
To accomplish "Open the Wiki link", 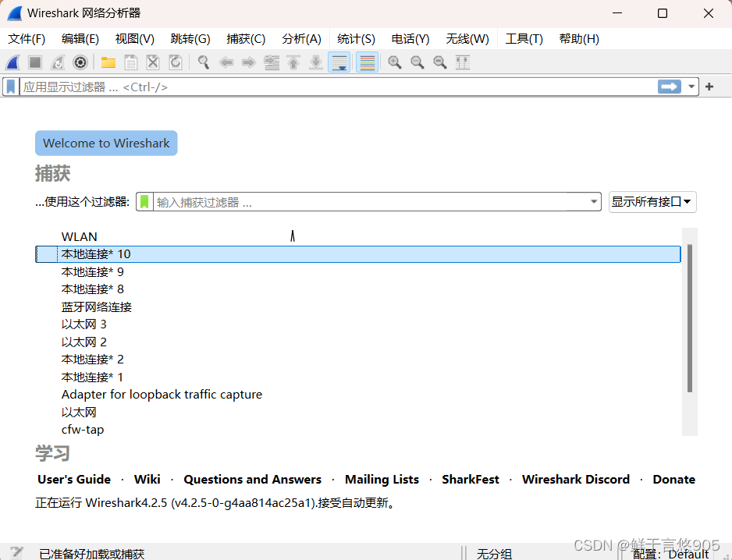I will 147,479.
